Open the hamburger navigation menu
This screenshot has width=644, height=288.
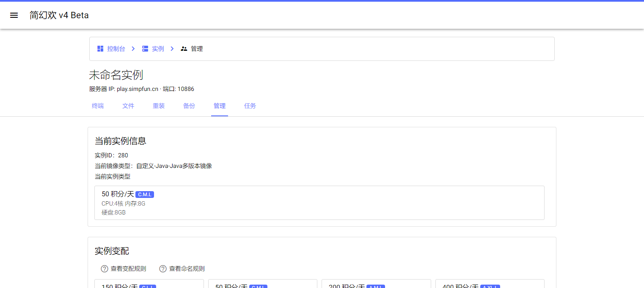pos(14,15)
